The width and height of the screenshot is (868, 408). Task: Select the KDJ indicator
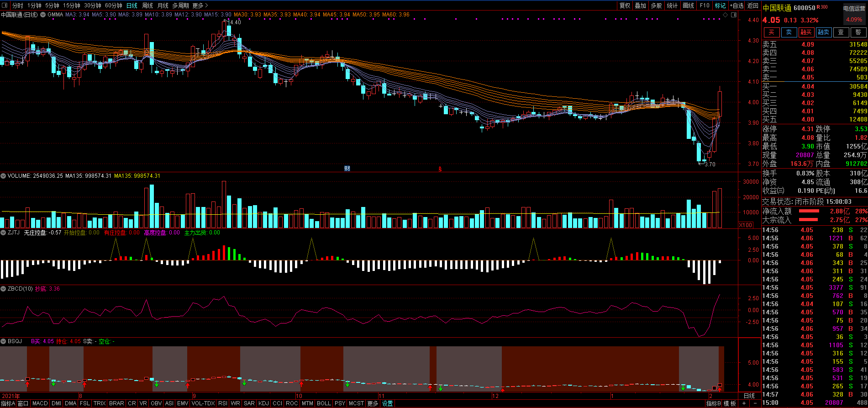[263, 403]
